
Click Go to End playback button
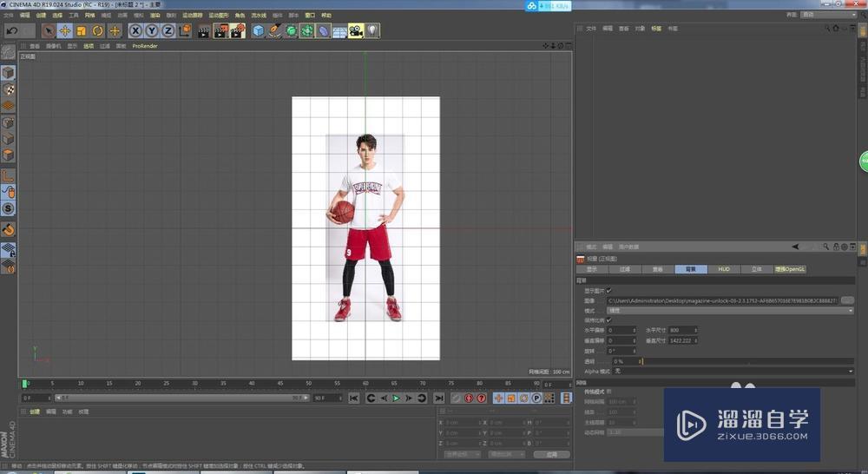click(439, 398)
